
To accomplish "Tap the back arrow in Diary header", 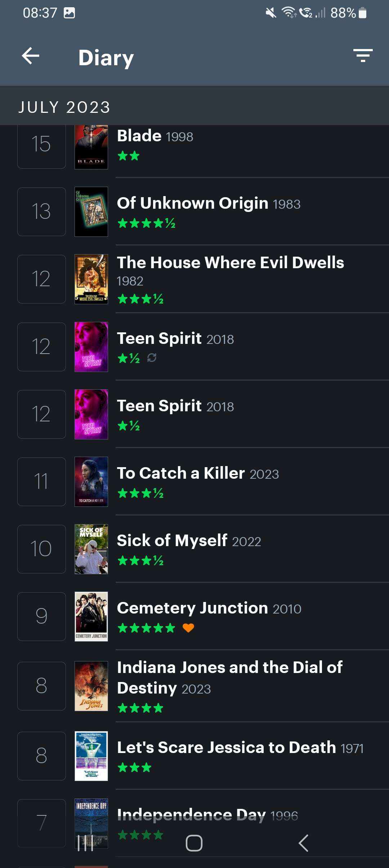I will coord(31,56).
